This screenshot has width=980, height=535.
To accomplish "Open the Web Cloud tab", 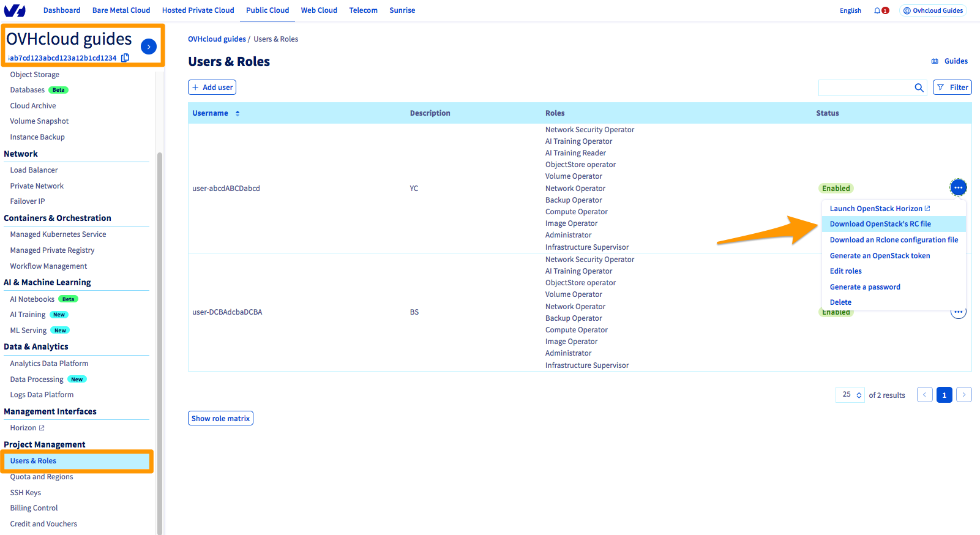I will pyautogui.click(x=319, y=10).
